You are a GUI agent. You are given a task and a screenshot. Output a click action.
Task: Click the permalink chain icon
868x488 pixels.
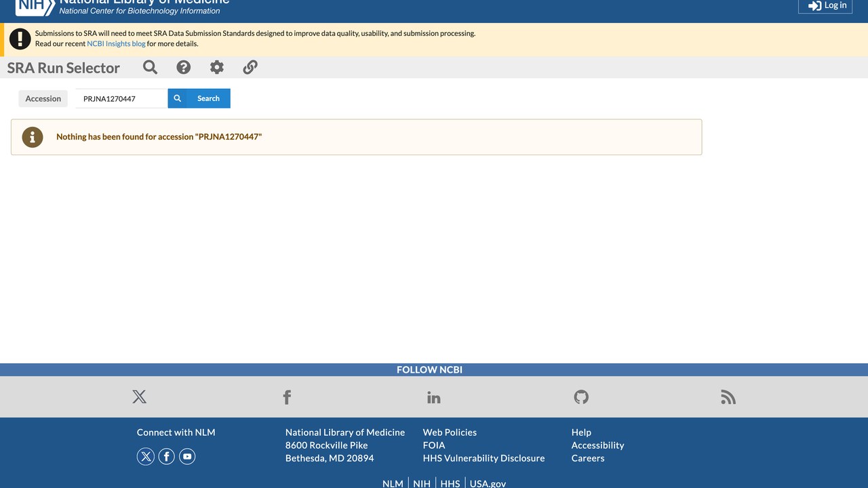[x=250, y=67]
